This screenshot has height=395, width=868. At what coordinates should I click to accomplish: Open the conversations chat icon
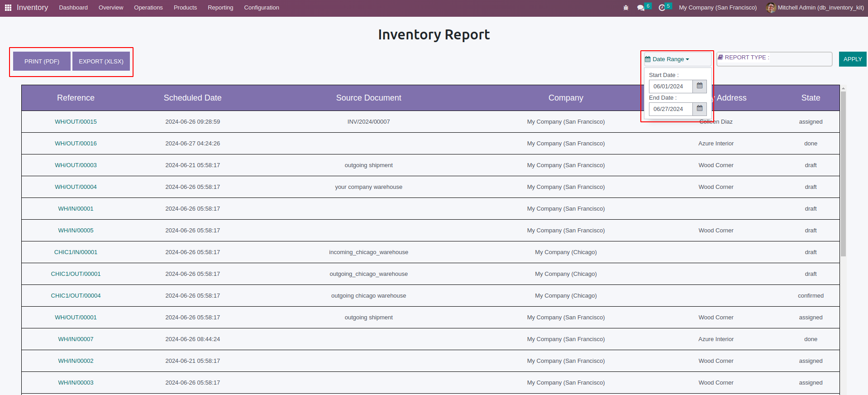tap(641, 8)
